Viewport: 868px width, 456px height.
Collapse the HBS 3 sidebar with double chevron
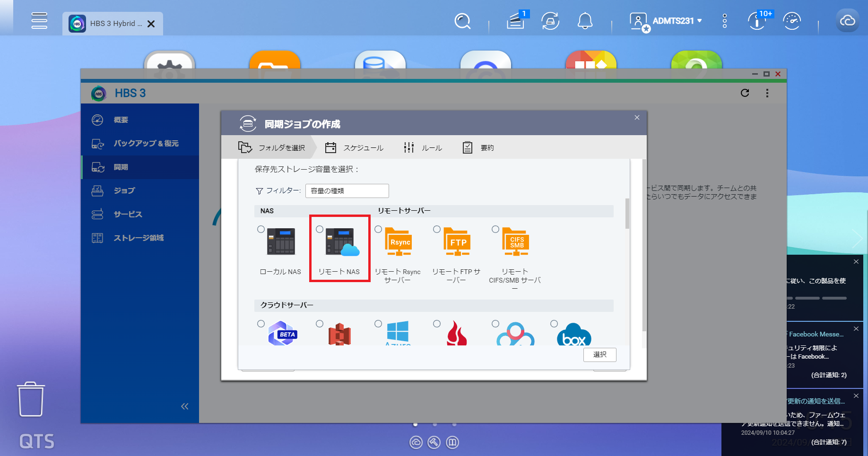(185, 406)
